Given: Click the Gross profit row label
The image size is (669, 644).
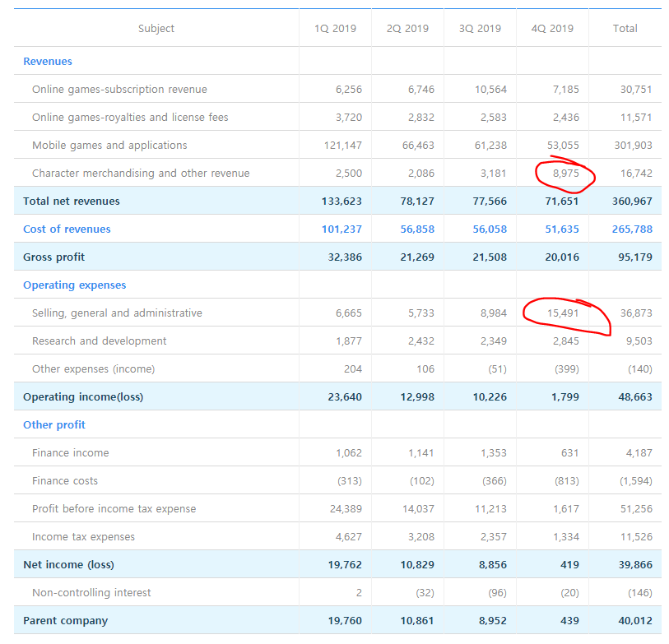Looking at the screenshot, I should (x=53, y=257).
